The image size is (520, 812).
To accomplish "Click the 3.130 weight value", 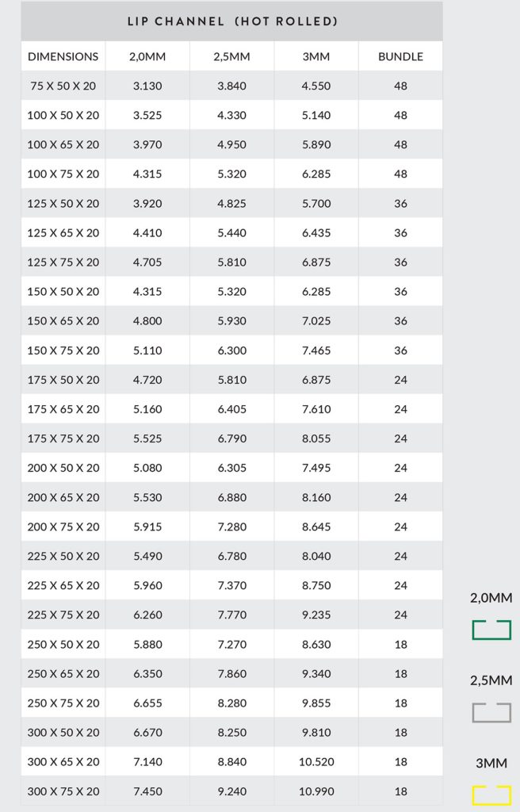I will 147,86.
